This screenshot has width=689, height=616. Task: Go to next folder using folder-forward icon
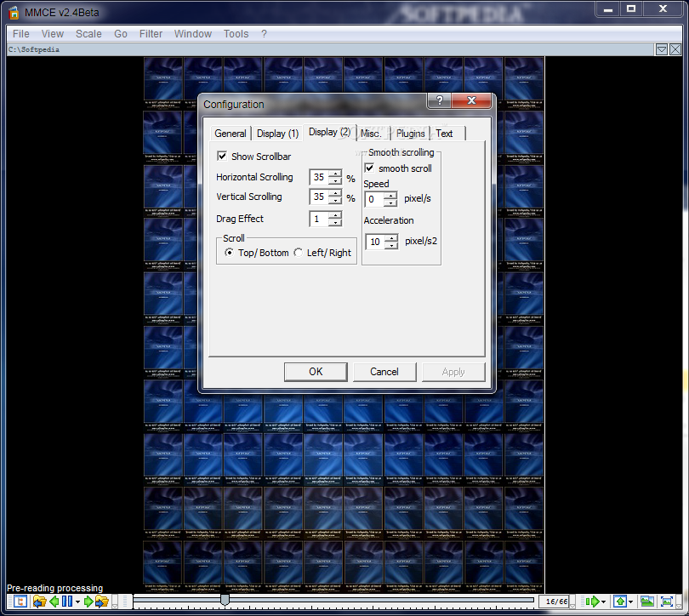point(102,601)
